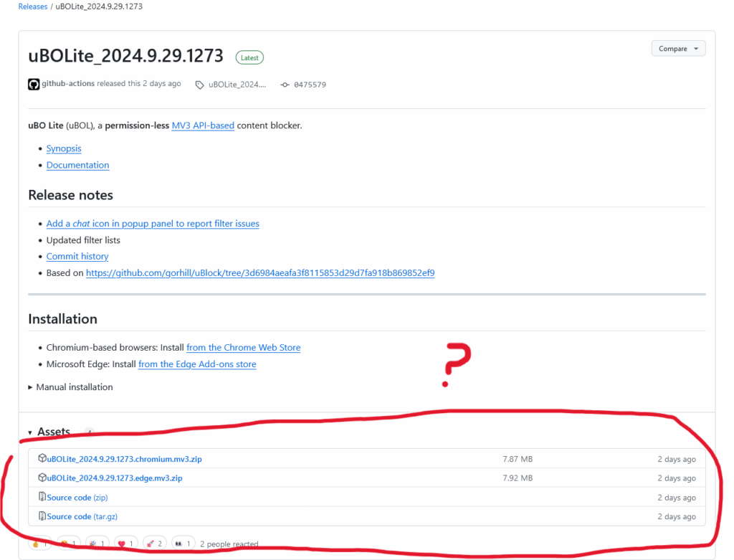Viewport: 734px width, 560px height.
Task: Click the file icon for Source code (zip)
Action: (42, 497)
